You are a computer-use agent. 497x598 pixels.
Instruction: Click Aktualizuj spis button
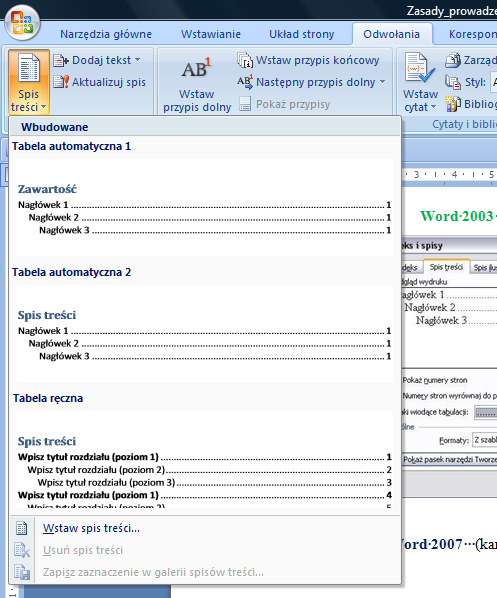(x=100, y=82)
